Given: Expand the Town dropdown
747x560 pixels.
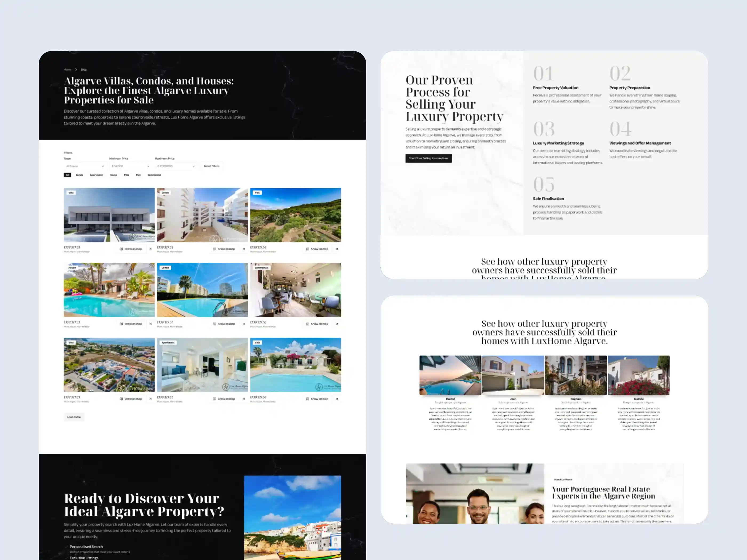Looking at the screenshot, I should coord(85,166).
